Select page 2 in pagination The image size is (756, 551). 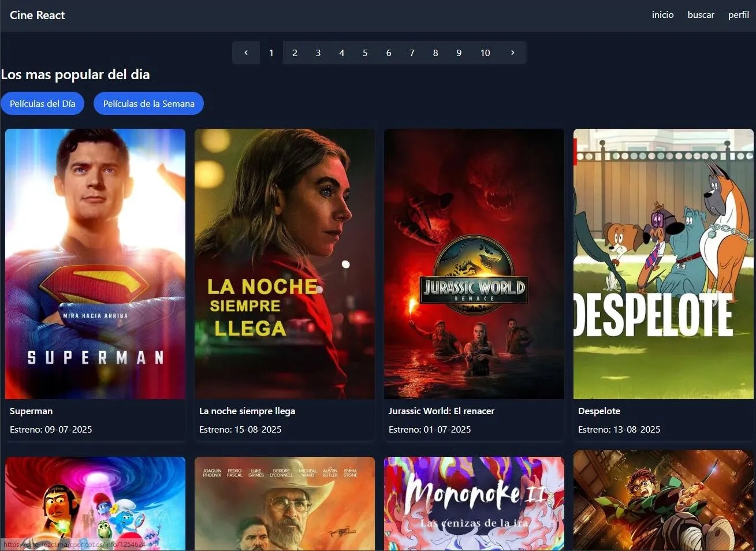click(x=295, y=52)
